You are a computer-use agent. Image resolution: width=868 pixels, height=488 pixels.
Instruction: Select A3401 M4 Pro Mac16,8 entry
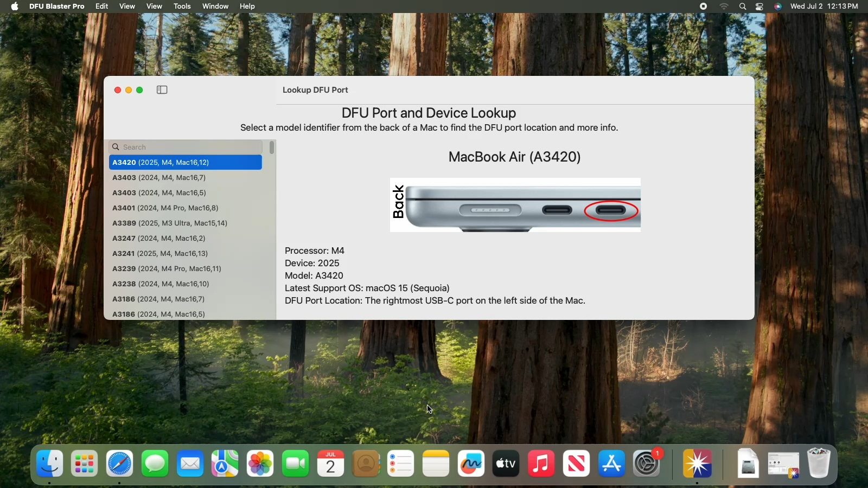(x=165, y=208)
